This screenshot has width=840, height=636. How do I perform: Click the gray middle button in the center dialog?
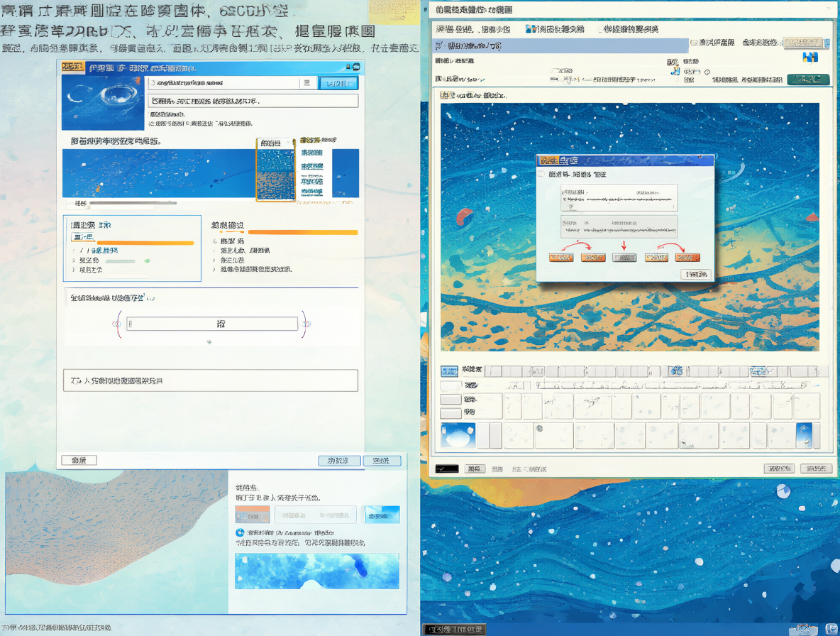pos(624,258)
